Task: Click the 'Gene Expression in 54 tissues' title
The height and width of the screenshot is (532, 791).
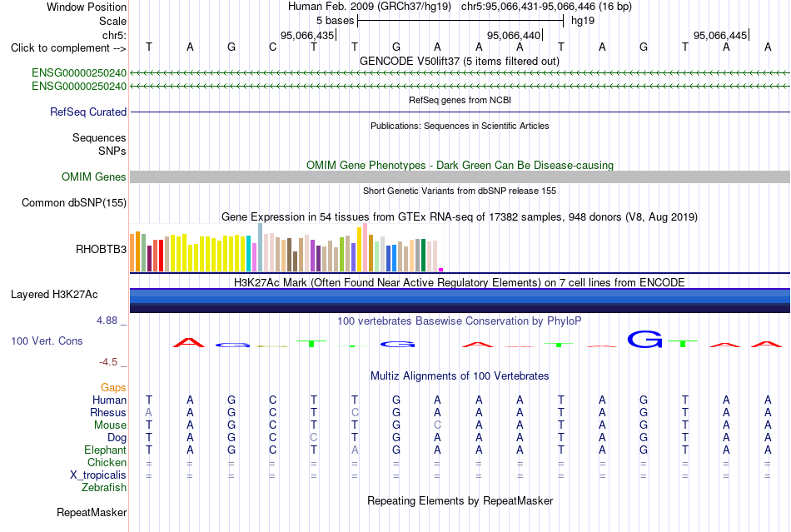Action: pyautogui.click(x=460, y=216)
